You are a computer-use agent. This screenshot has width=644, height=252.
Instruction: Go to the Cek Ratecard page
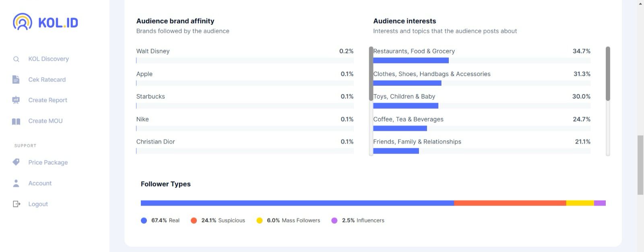tap(47, 80)
